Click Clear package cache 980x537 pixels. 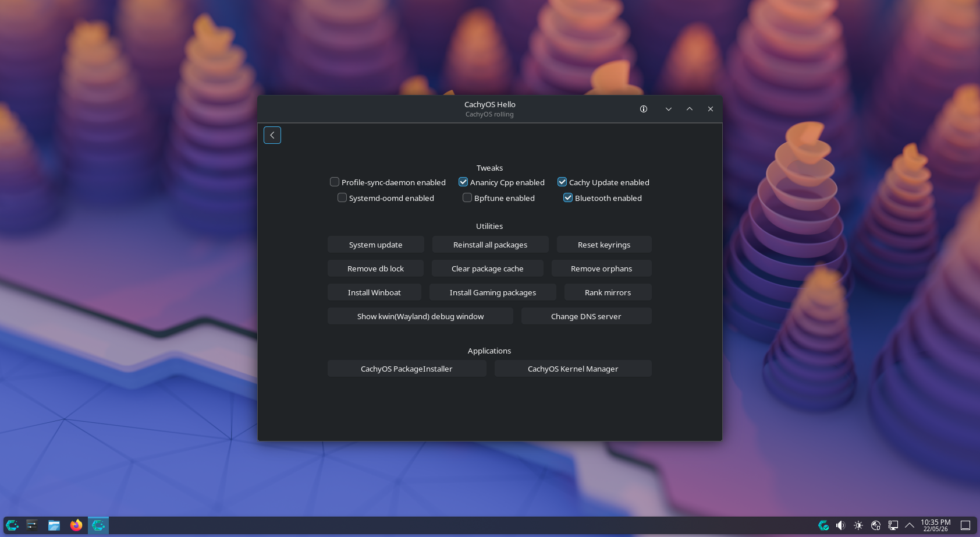coord(488,268)
